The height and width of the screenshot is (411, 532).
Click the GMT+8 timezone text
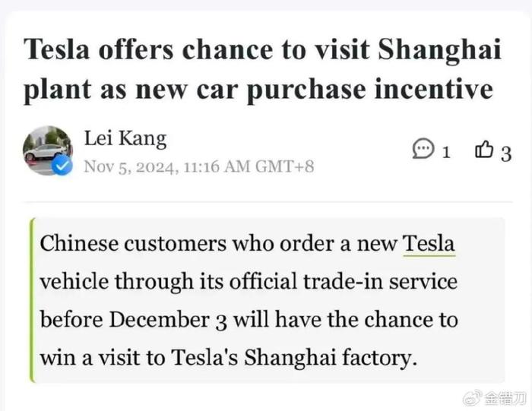pyautogui.click(x=284, y=166)
